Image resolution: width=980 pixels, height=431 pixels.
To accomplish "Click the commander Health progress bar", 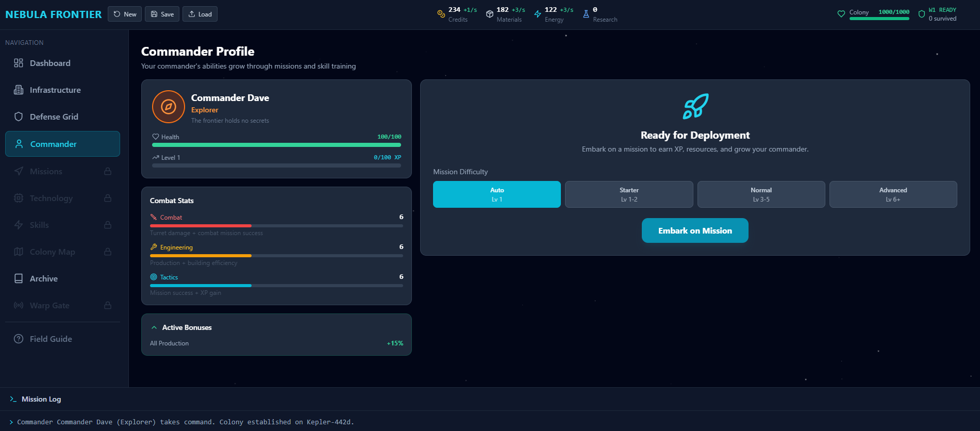I will pyautogui.click(x=276, y=145).
